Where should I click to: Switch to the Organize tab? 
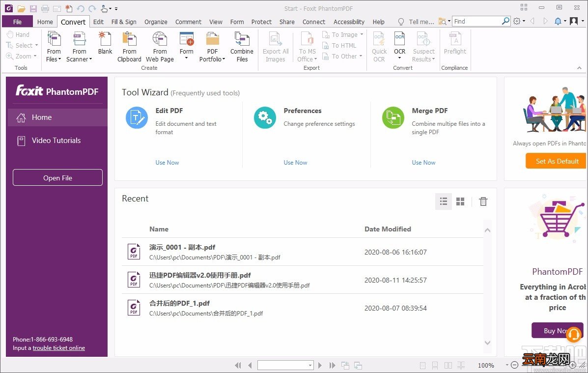(x=156, y=22)
